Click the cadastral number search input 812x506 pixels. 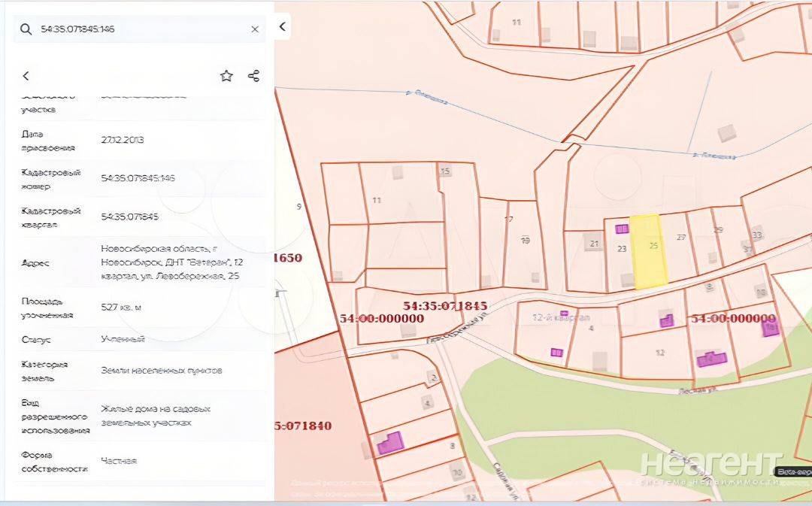[135, 29]
